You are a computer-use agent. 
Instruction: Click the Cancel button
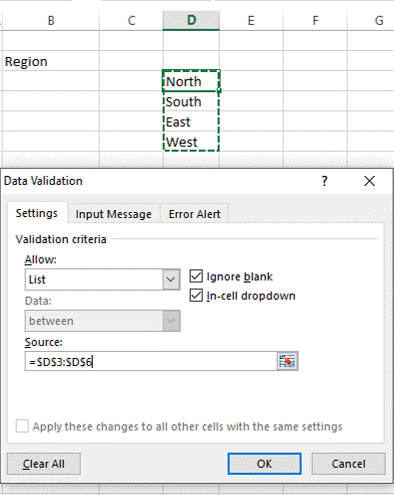tap(348, 464)
